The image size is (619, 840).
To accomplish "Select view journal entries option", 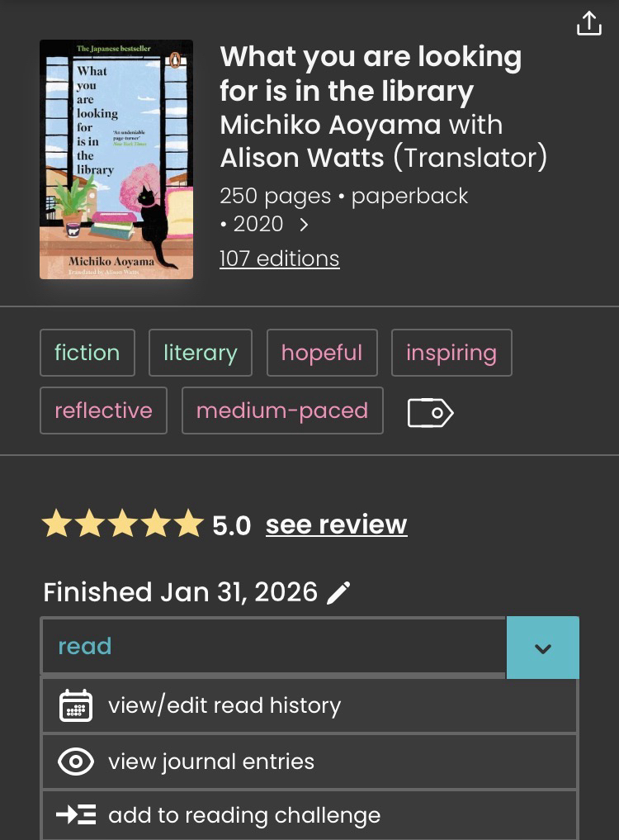I will pyautogui.click(x=211, y=762).
